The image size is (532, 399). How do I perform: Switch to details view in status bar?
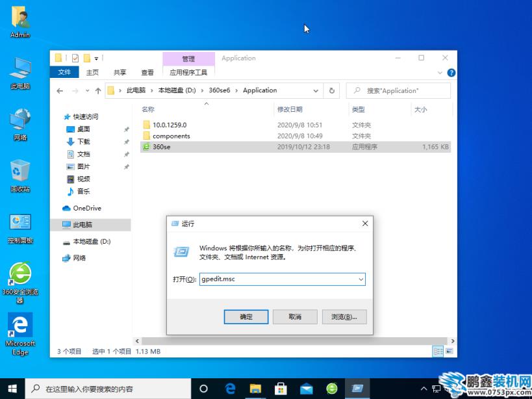[438, 352]
